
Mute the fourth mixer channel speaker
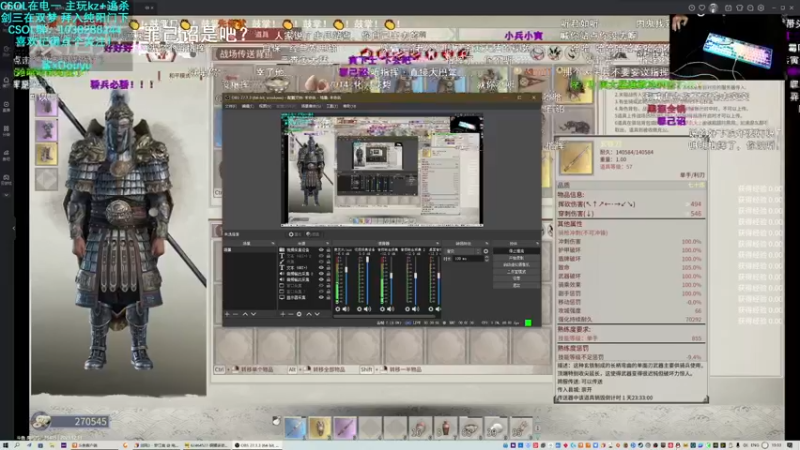[415, 309]
